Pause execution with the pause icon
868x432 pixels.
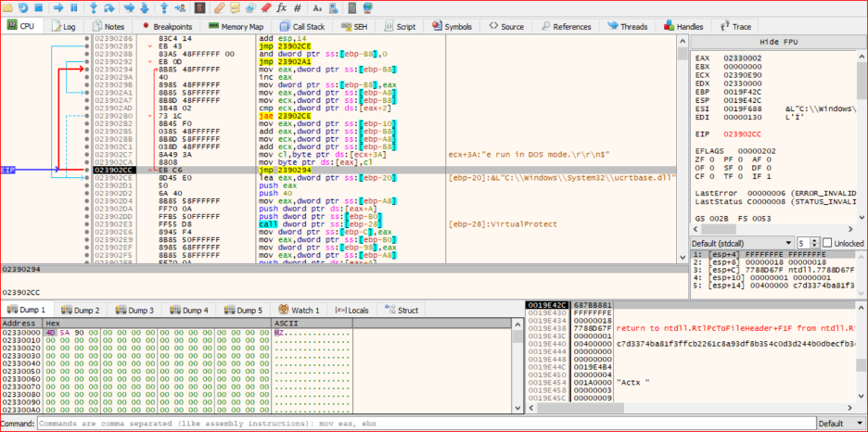(73, 7)
